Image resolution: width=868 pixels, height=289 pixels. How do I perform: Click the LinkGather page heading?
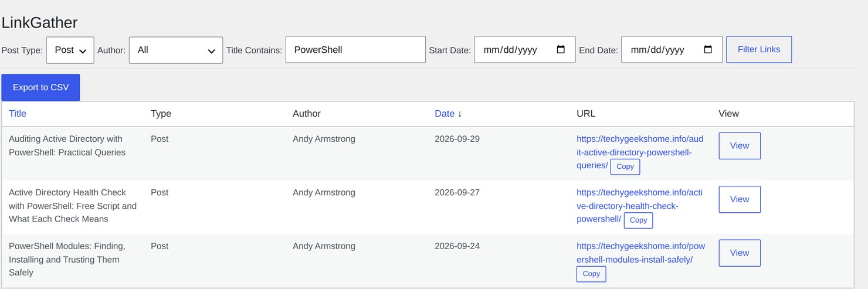tap(39, 23)
